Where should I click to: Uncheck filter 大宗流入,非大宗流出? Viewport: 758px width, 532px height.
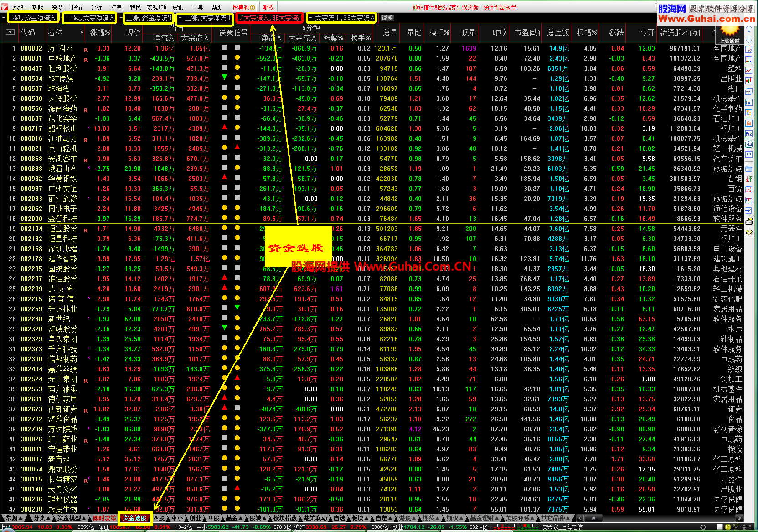coord(271,18)
